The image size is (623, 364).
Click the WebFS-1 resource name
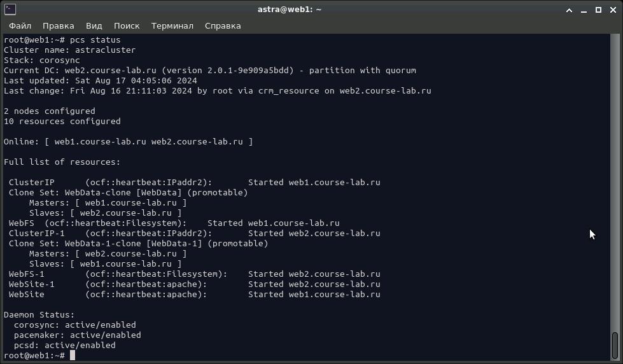point(26,274)
